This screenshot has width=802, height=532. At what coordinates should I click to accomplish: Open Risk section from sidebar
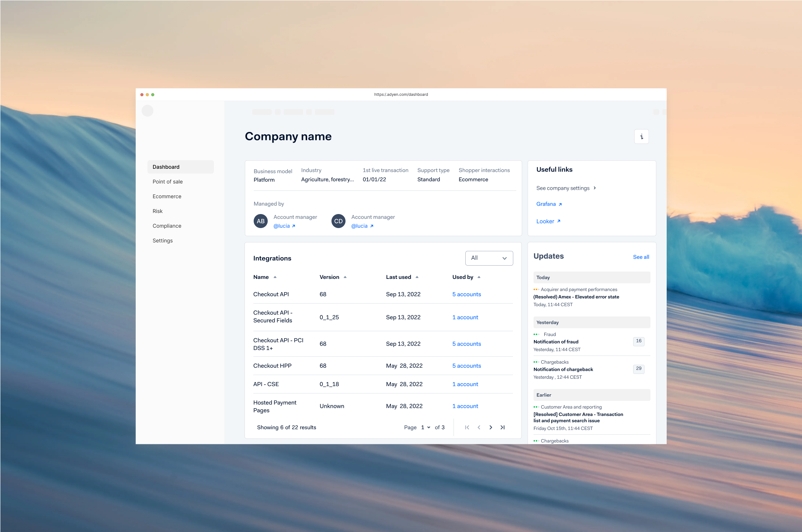[157, 211]
